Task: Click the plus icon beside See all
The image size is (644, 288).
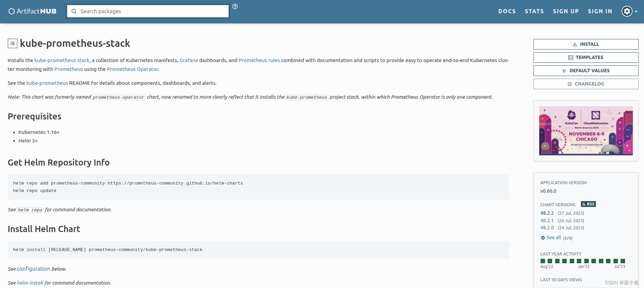Action: click(x=543, y=238)
